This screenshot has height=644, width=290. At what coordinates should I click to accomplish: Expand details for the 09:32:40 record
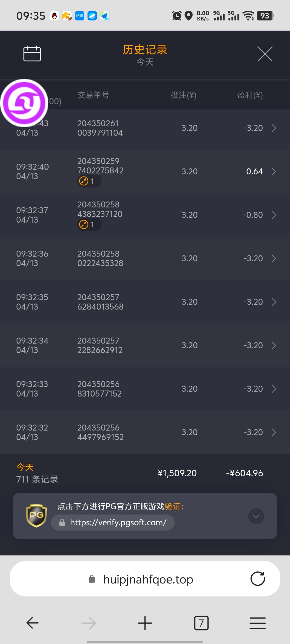click(x=274, y=172)
